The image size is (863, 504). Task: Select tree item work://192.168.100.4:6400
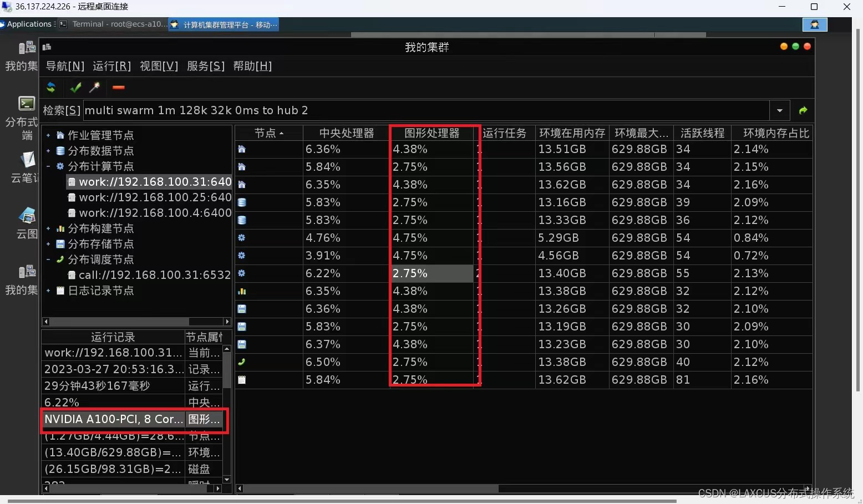coord(150,213)
